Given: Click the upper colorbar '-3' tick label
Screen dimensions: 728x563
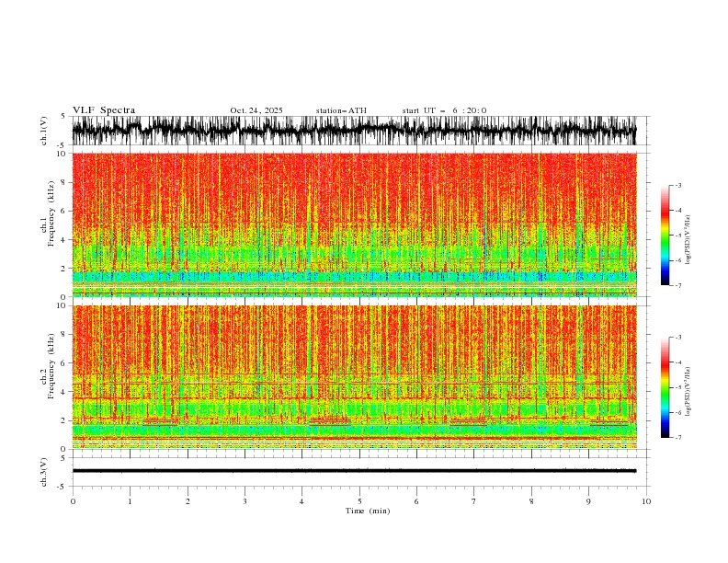Looking at the screenshot, I should (x=677, y=185).
